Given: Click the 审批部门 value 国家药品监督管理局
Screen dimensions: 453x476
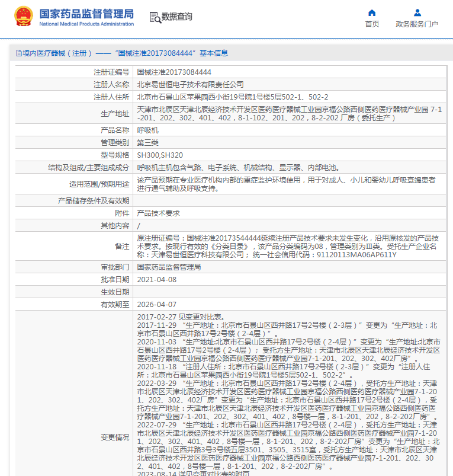Looking at the screenshot, I should pyautogui.click(x=169, y=267).
